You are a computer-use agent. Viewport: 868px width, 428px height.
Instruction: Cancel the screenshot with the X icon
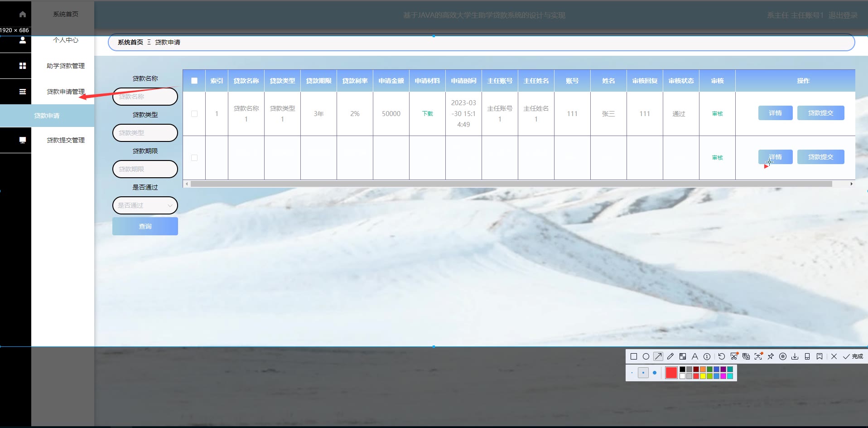[x=834, y=356]
